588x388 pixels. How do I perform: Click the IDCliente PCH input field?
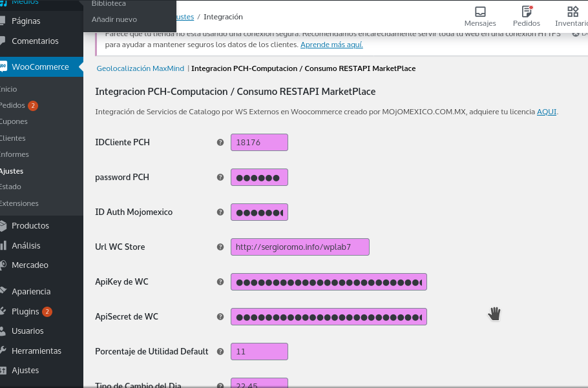259,143
